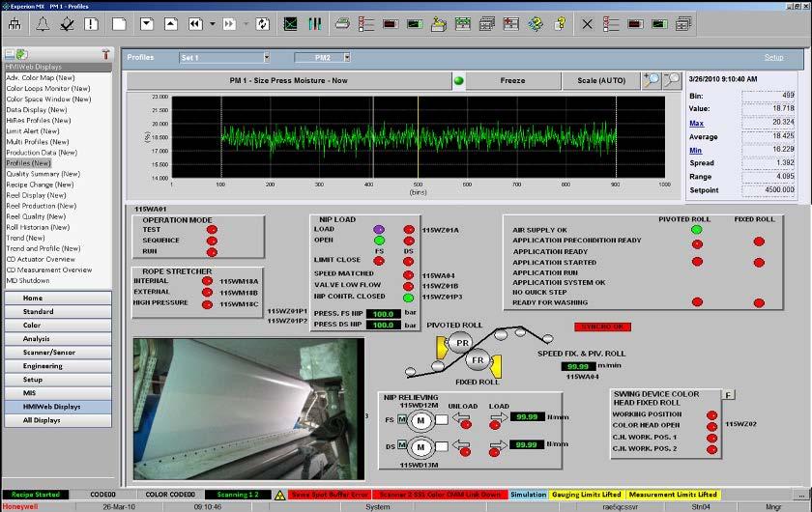Click the Max link in statistics panel
This screenshot has height=512, width=812.
pos(697,124)
